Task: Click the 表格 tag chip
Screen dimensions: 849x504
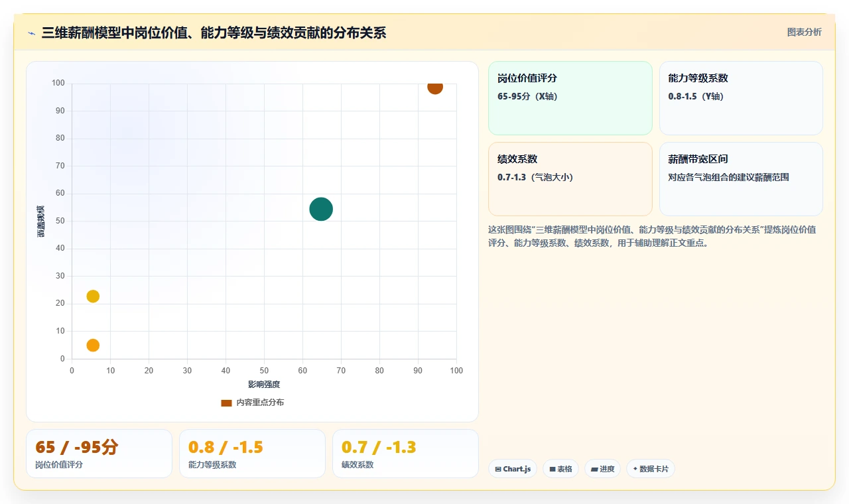Action: coord(560,469)
